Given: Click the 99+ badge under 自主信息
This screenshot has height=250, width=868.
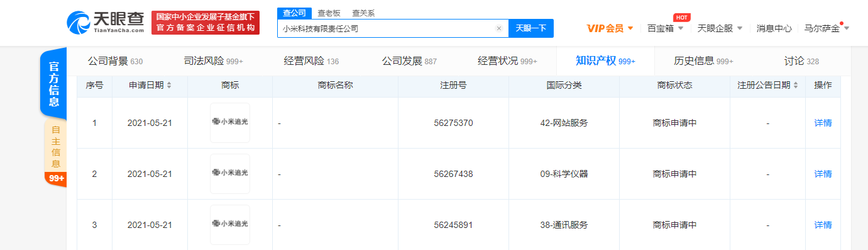Looking at the screenshot, I should point(56,179).
